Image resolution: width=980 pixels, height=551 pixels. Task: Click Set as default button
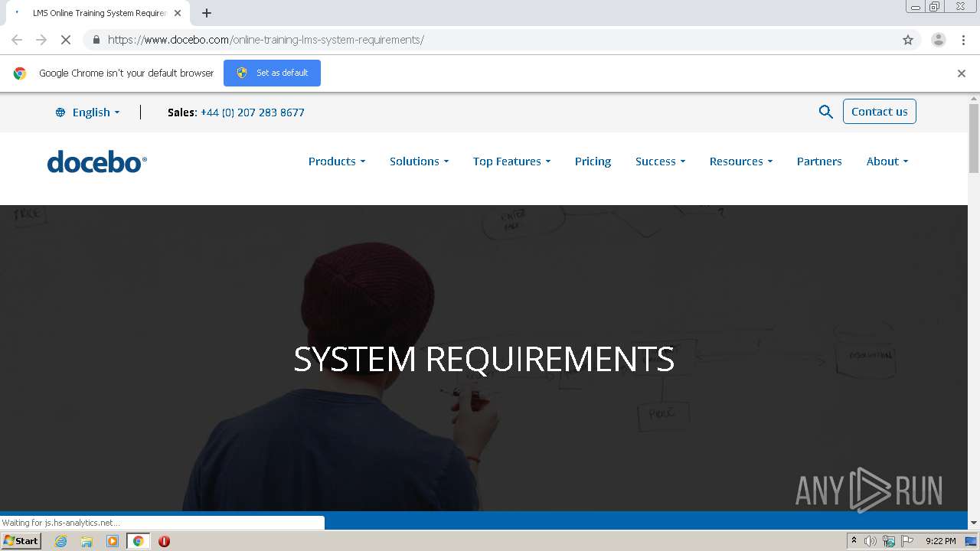272,73
